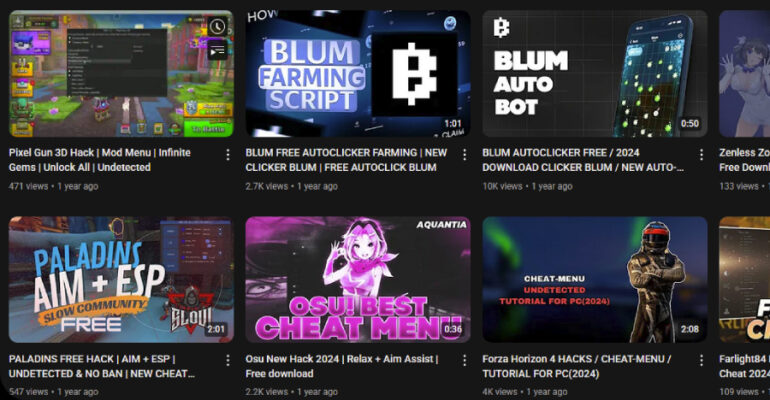
Task: Open the Osu! Best Cheat Menu thumbnail
Action: [x=358, y=280]
